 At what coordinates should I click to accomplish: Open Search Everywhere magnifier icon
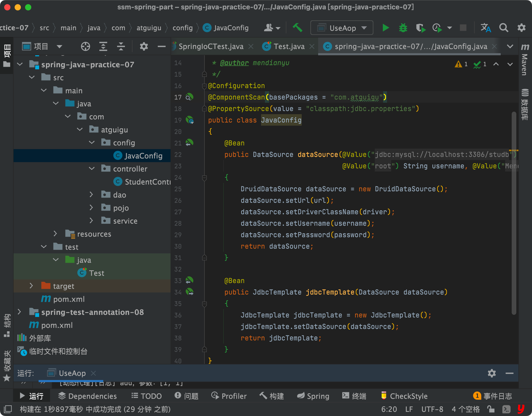click(x=504, y=28)
